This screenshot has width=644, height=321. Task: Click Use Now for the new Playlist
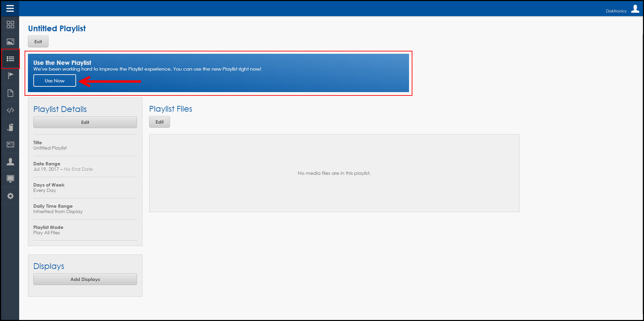pos(55,81)
